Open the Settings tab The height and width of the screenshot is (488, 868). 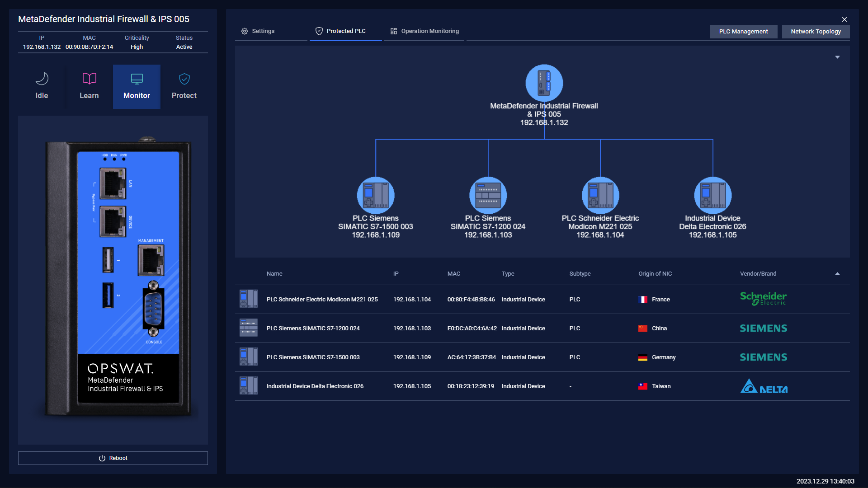[x=271, y=31]
